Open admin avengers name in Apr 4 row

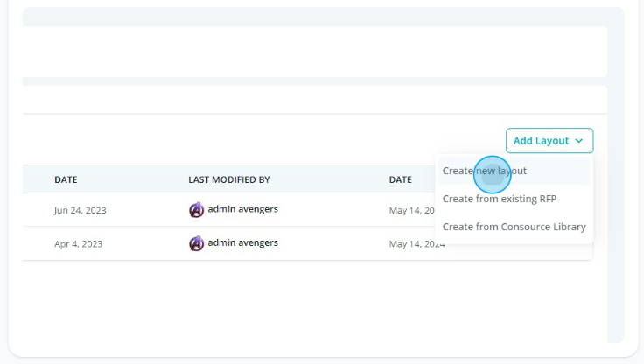click(x=242, y=242)
